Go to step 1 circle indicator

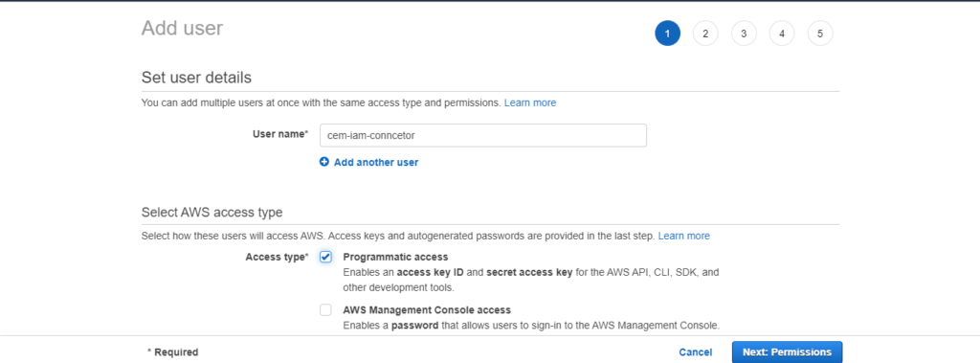click(x=667, y=34)
